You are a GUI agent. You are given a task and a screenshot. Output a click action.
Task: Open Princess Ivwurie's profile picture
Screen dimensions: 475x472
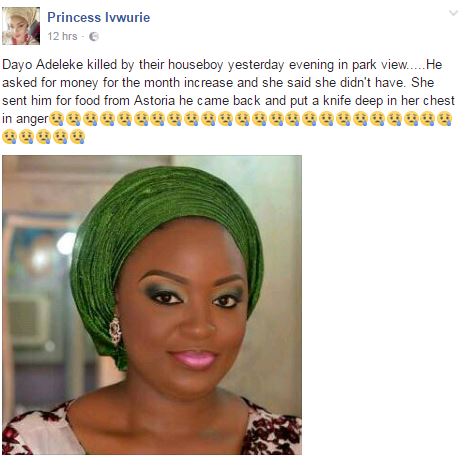21,26
